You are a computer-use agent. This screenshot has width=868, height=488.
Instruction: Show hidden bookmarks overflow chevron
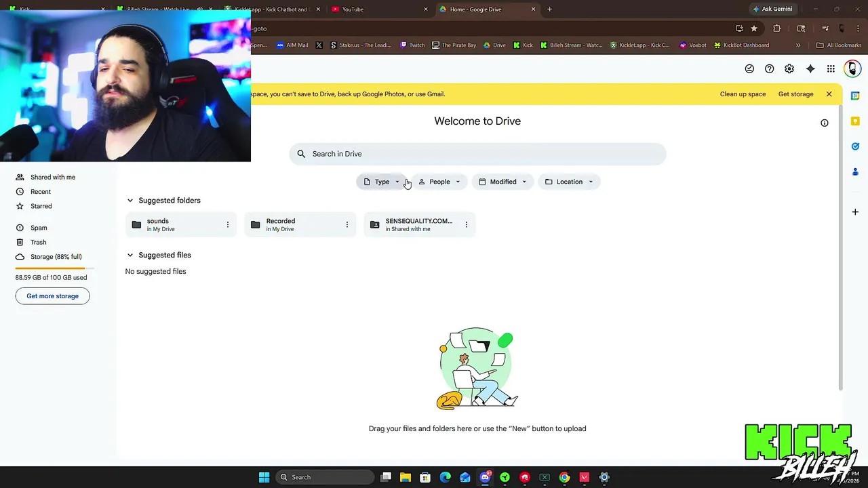click(798, 45)
